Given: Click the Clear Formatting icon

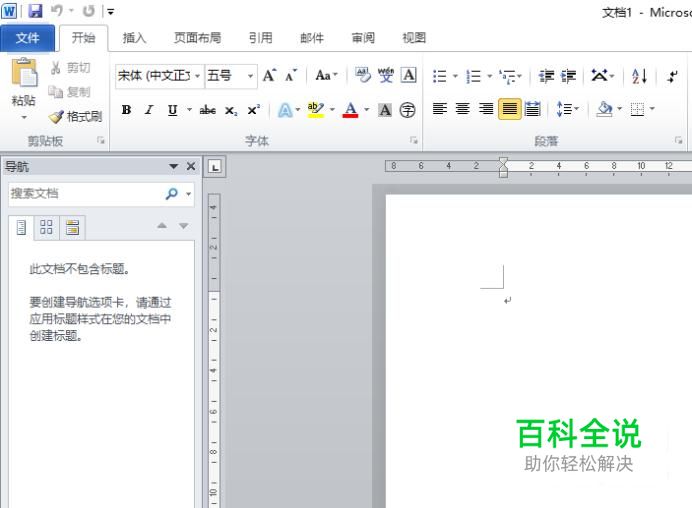Looking at the screenshot, I should pos(363,75).
